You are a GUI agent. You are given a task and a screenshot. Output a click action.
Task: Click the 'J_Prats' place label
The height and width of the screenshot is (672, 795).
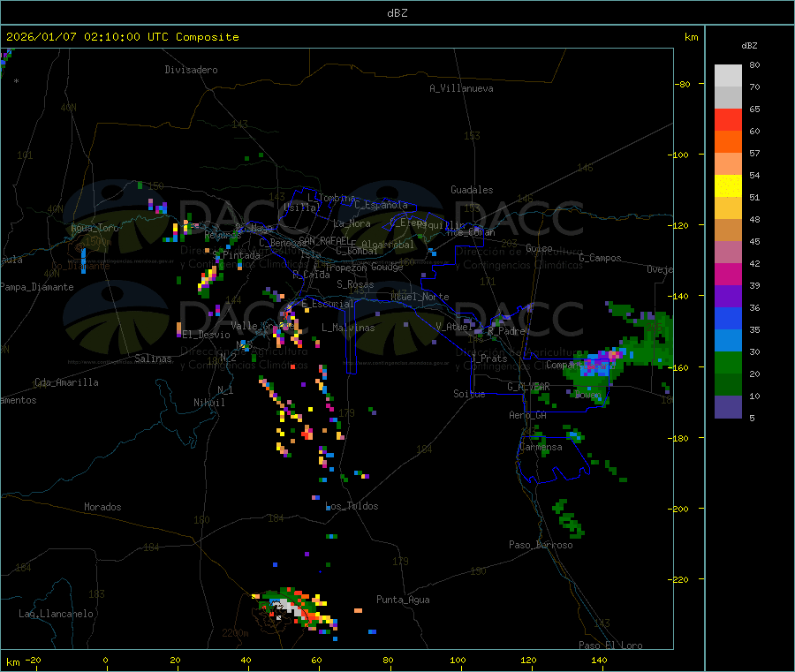[x=489, y=359]
